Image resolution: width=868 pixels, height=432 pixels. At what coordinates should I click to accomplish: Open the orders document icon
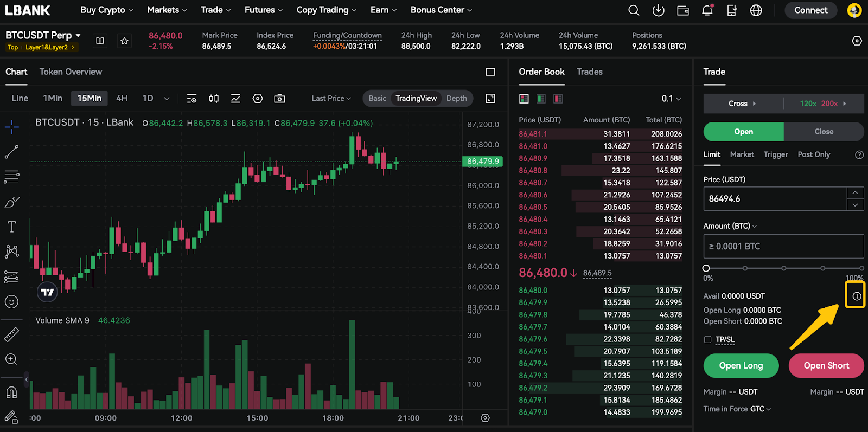click(731, 10)
